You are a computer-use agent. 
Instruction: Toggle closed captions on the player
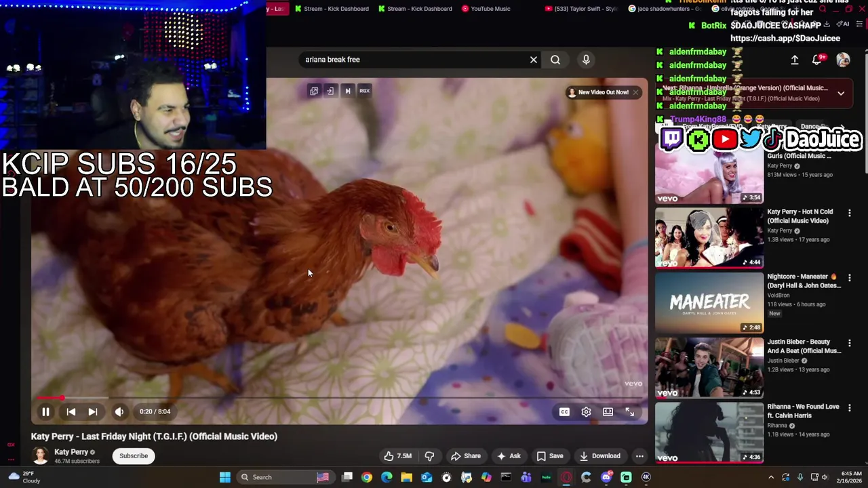(x=564, y=411)
